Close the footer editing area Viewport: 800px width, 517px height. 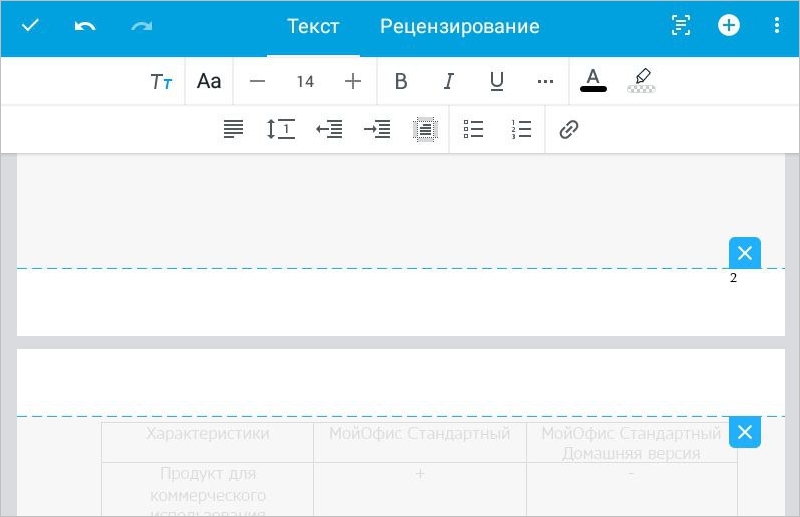744,253
